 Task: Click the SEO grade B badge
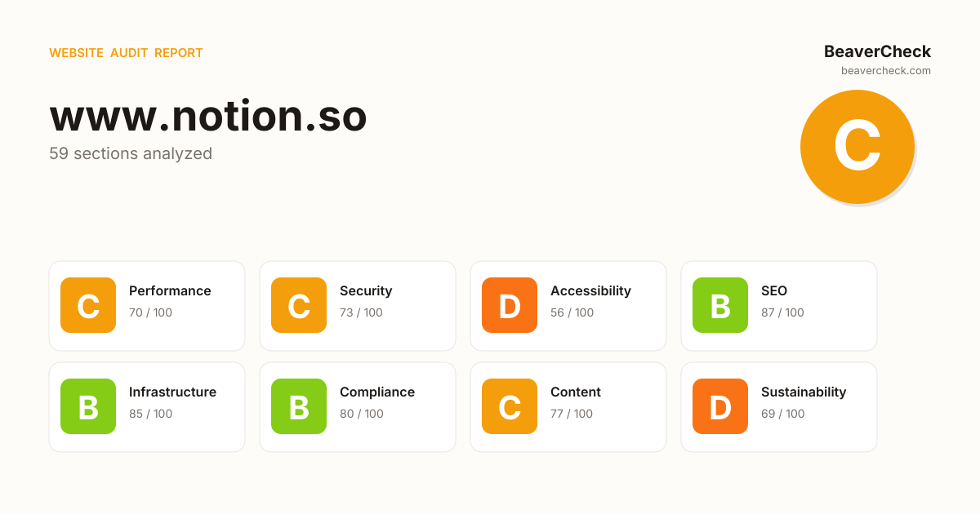click(x=720, y=305)
